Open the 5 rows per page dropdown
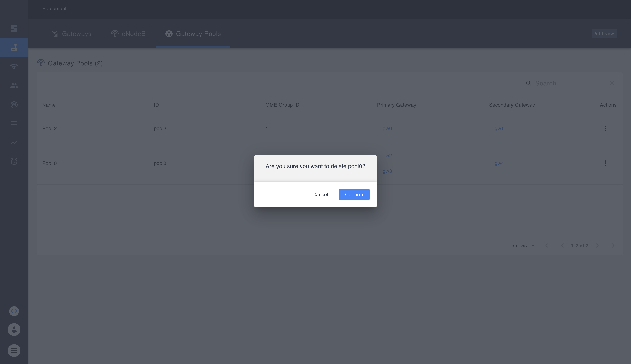 tap(523, 245)
